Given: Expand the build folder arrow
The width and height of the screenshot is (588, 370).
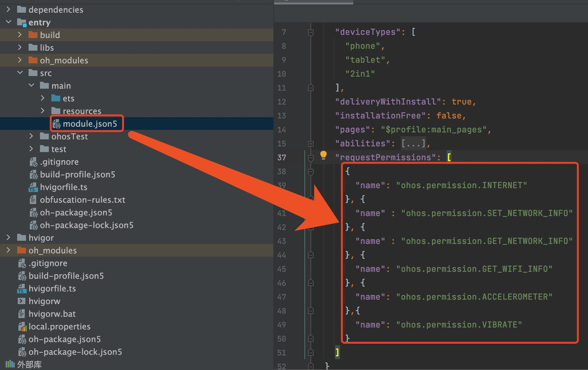Looking at the screenshot, I should pos(20,35).
